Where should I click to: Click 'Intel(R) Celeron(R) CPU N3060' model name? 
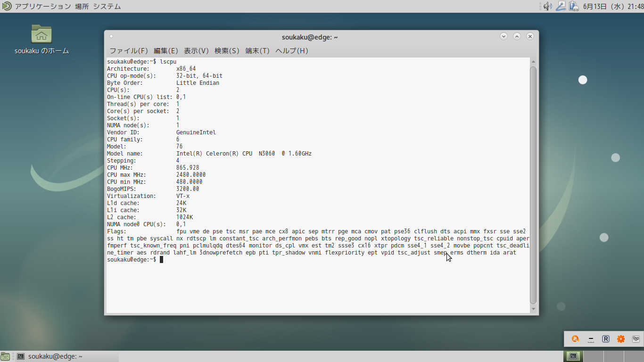tap(226, 154)
